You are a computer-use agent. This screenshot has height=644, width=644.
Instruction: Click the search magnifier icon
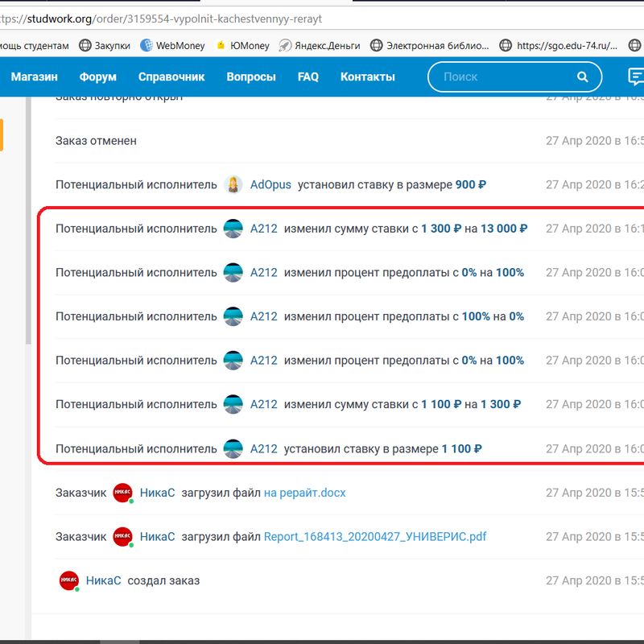(582, 77)
